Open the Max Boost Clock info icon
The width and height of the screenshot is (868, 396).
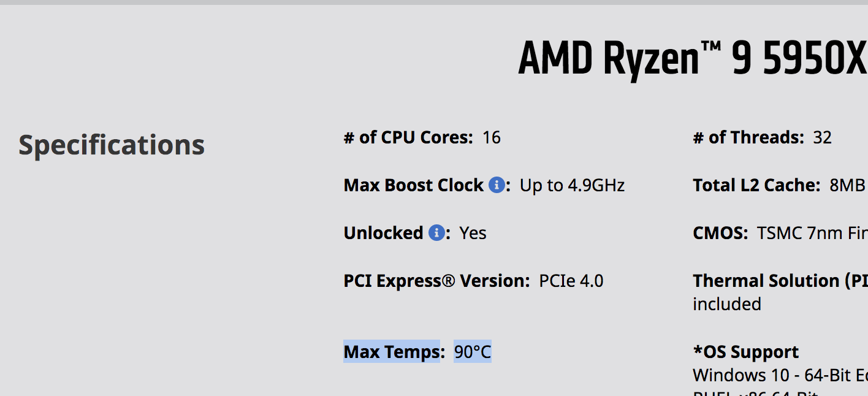[x=497, y=185]
